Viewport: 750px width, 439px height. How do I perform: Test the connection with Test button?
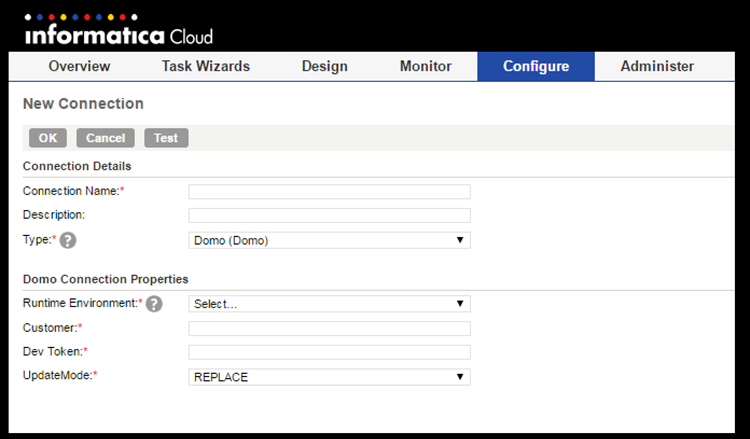click(166, 138)
